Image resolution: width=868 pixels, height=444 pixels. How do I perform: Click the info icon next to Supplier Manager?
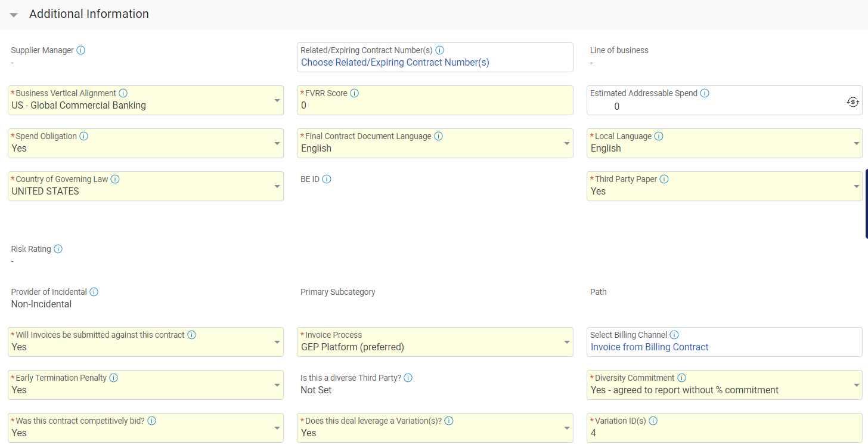[81, 50]
